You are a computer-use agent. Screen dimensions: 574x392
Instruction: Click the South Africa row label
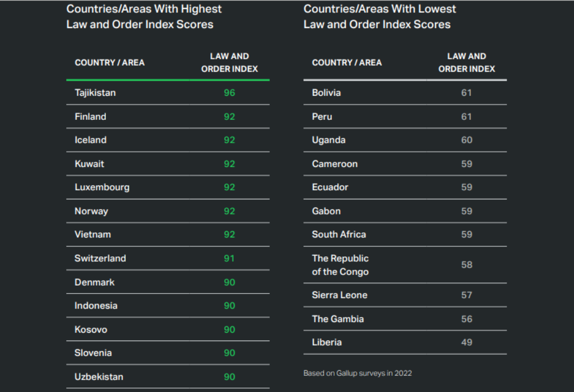point(339,234)
